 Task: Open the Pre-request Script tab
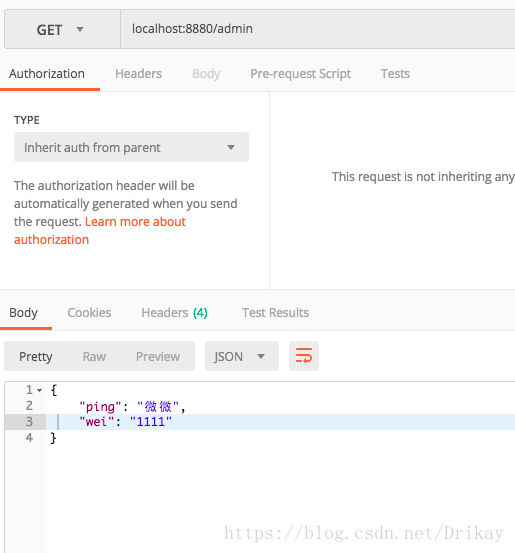[x=301, y=74]
